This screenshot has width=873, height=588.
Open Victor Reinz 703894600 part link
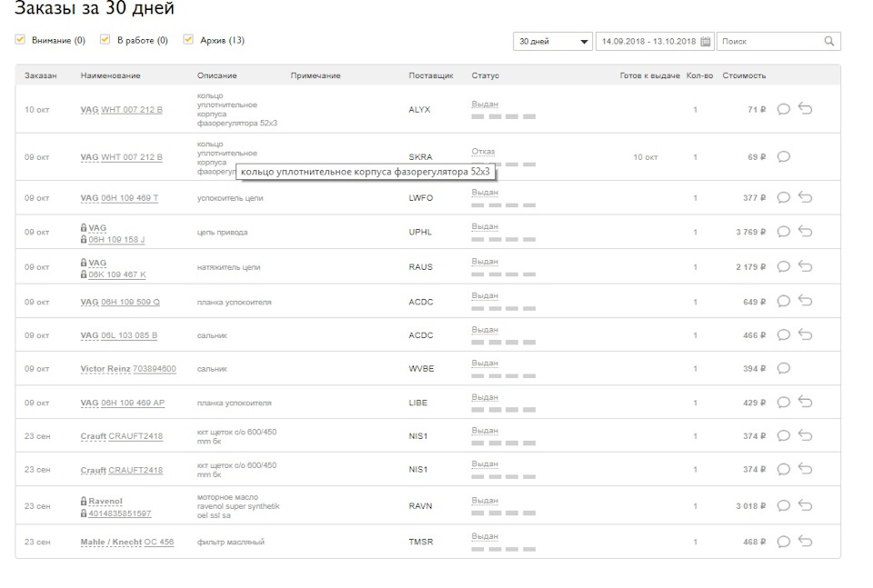click(x=155, y=369)
